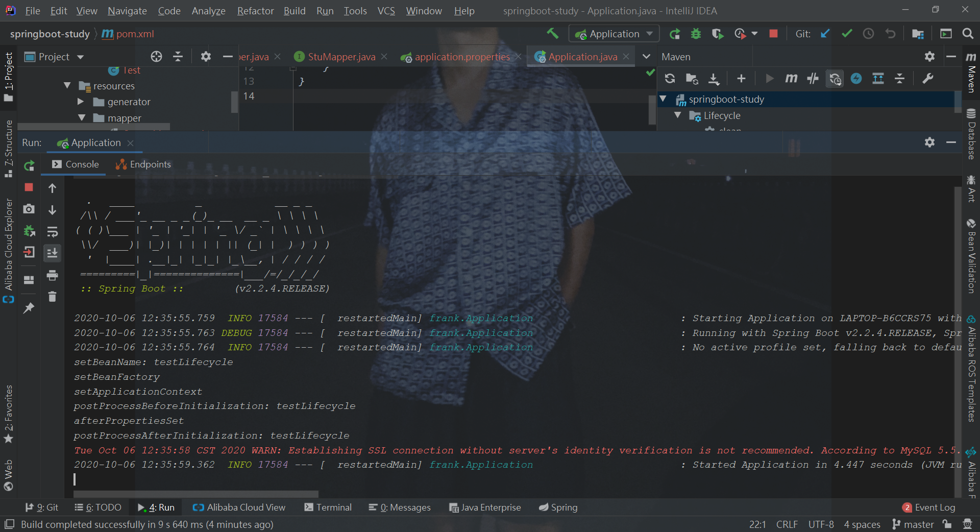Open the Terminal tool window
The height and width of the screenshot is (532, 980).
[x=328, y=507]
